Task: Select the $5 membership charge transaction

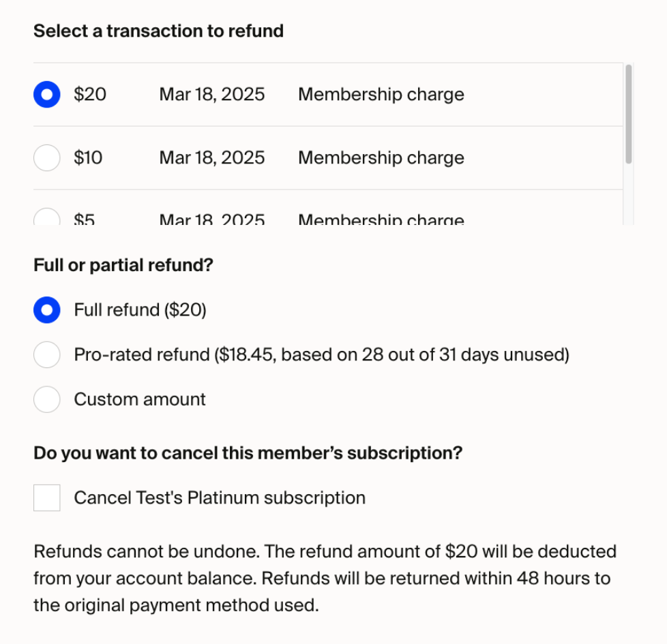Action: 46,217
